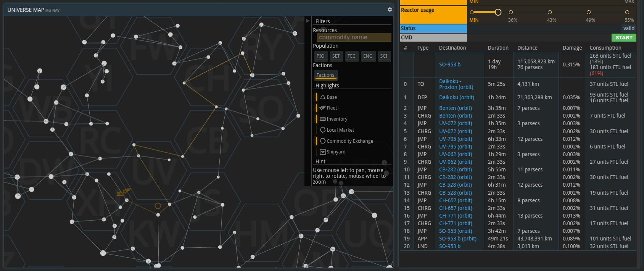Open Daikoku (orbit) link in row 1

coord(457,97)
